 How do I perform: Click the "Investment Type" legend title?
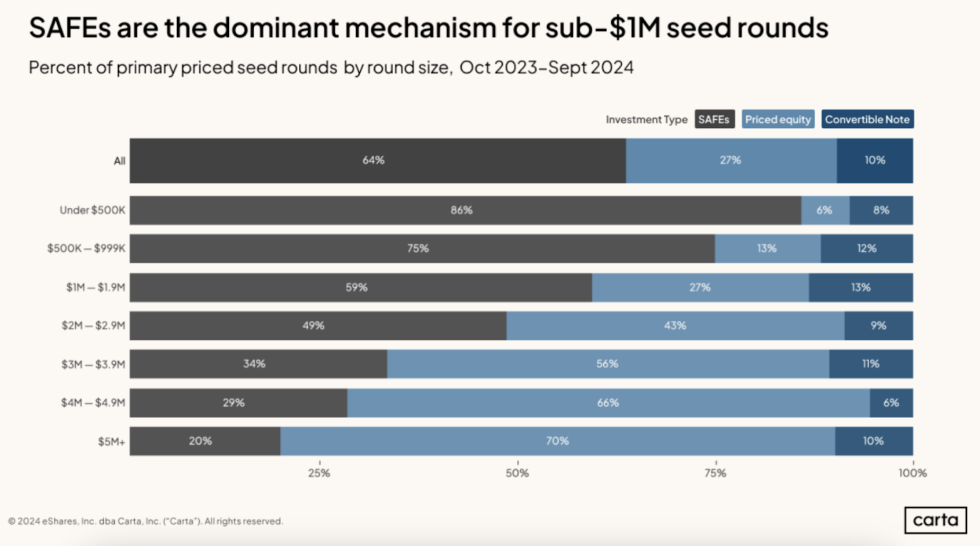coord(646,120)
